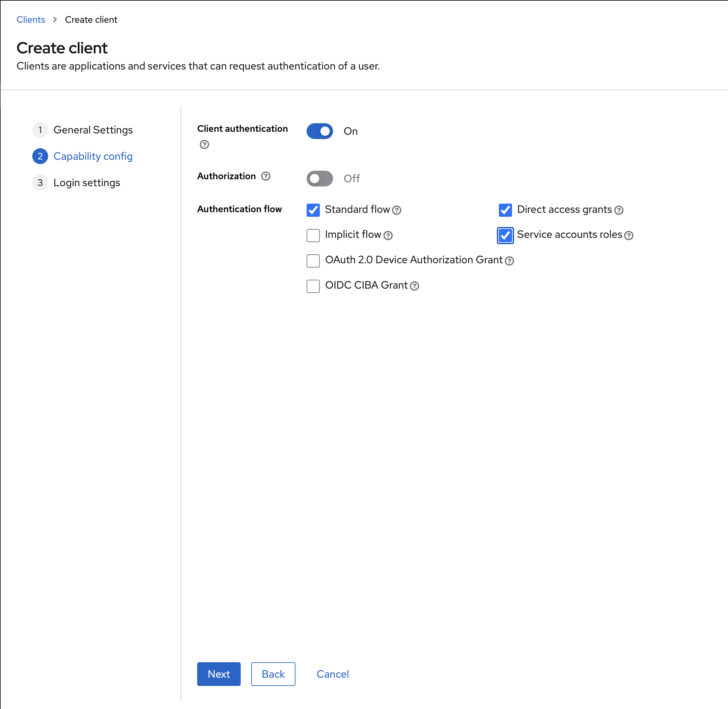The image size is (728, 709).
Task: Show help for Service accounts roles
Action: pyautogui.click(x=628, y=235)
